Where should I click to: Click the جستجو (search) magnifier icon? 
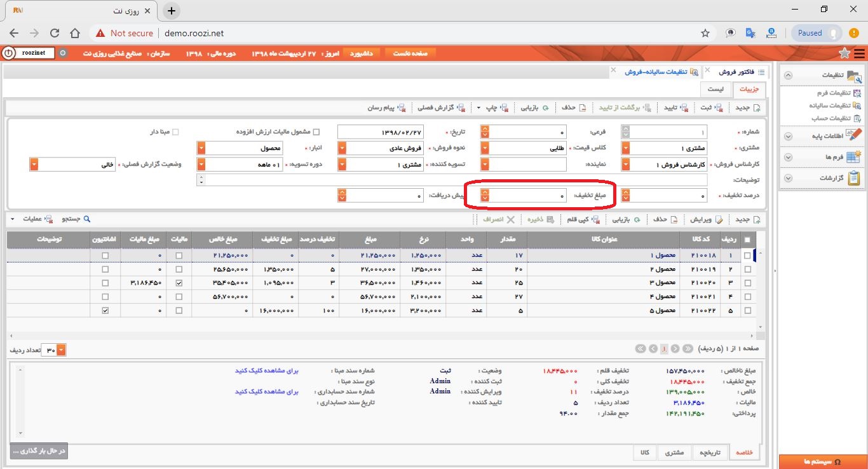pyautogui.click(x=88, y=219)
